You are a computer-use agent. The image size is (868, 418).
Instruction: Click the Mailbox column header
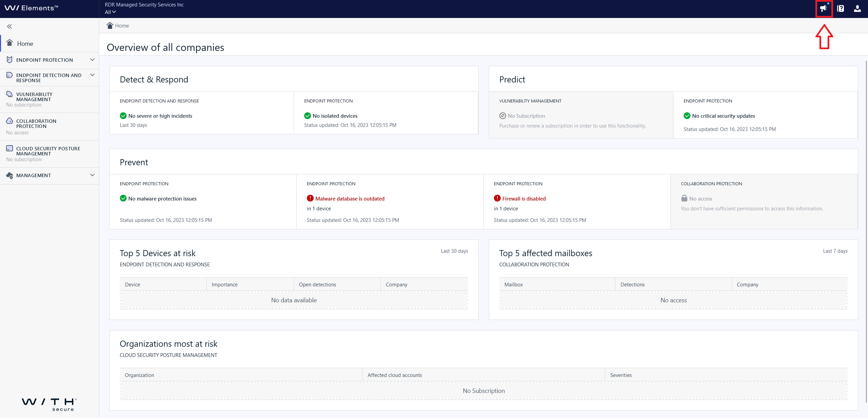[x=557, y=284]
